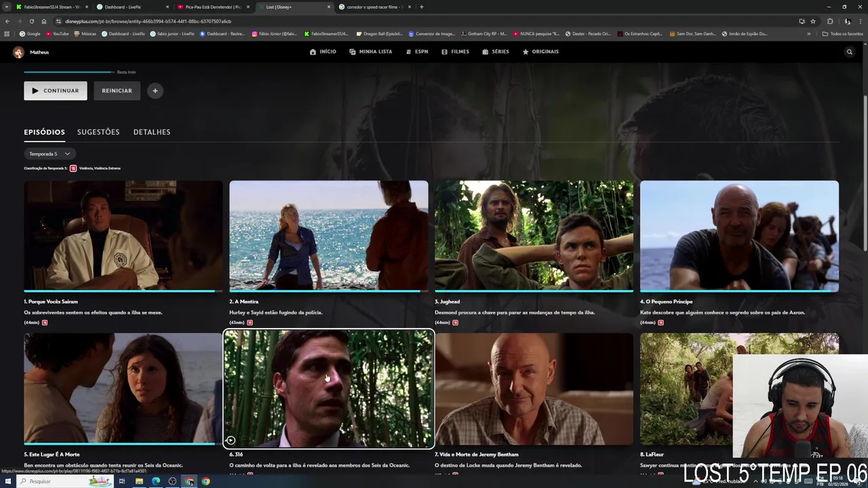Go to Início in the Disney+ navigation
The height and width of the screenshot is (488, 868).
[x=323, y=52]
